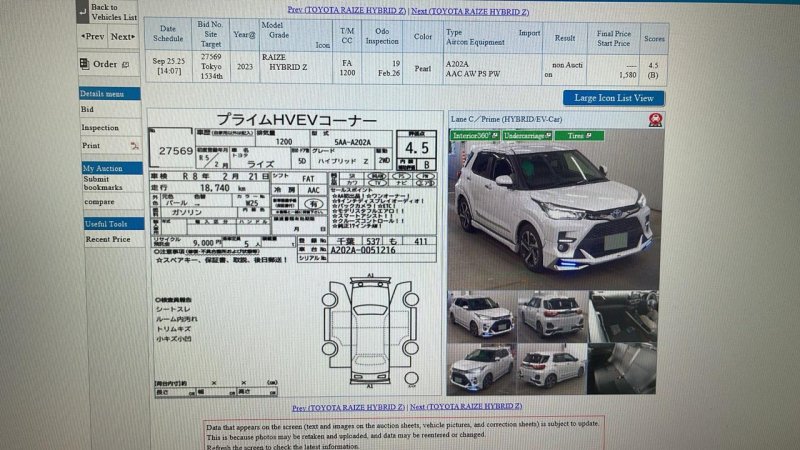This screenshot has width=800, height=450.
Task: Click the auction sheet image to enlarge
Action: [294, 250]
